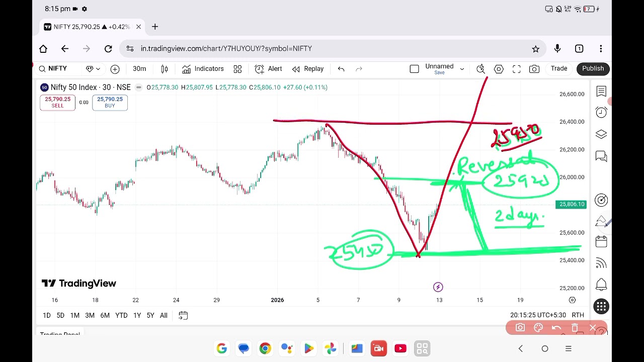Click the lightning event marker on timeline
Screen dimensions: 644x362
pos(438,287)
